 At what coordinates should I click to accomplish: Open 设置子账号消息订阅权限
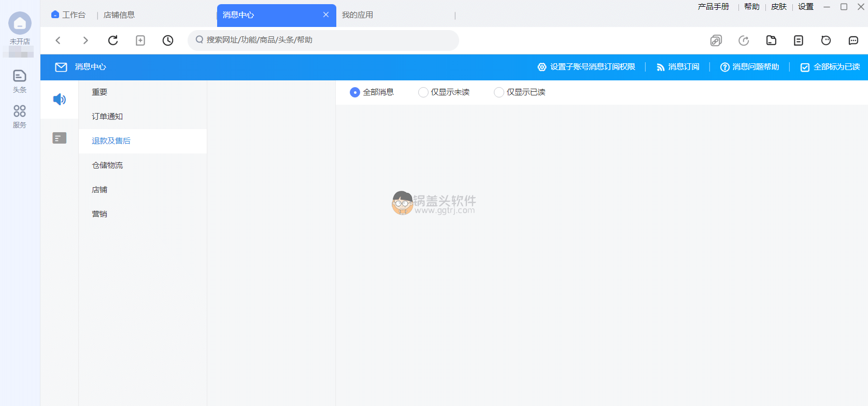586,67
